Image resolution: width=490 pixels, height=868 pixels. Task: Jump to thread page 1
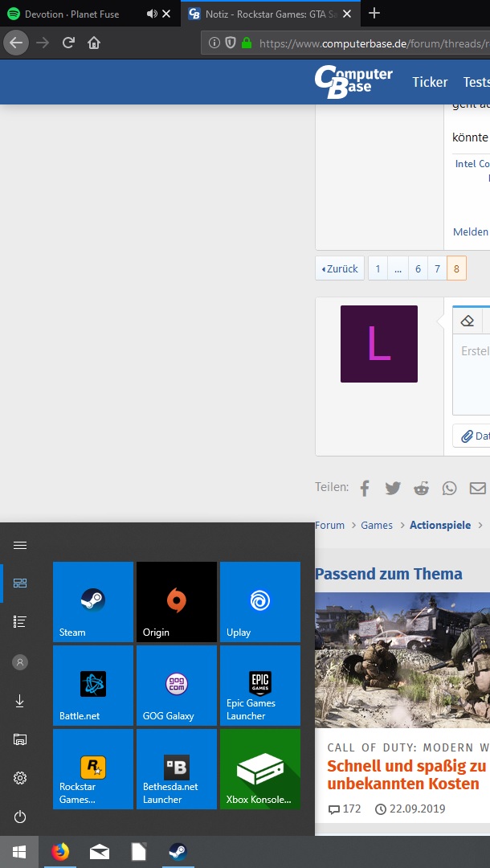pos(378,268)
